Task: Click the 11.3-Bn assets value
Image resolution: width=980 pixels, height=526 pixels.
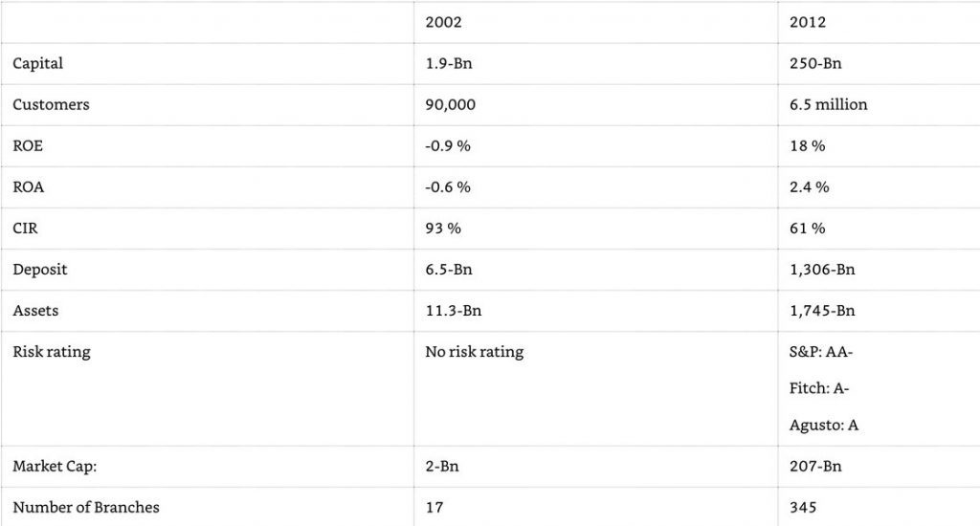Action: [453, 311]
